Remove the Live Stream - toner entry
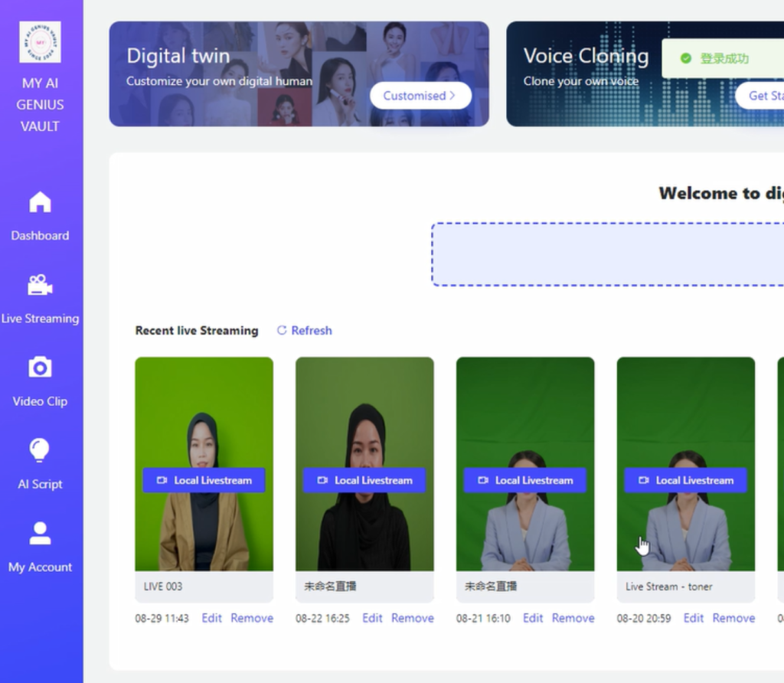Screen dimensions: 784x683 tap(733, 618)
